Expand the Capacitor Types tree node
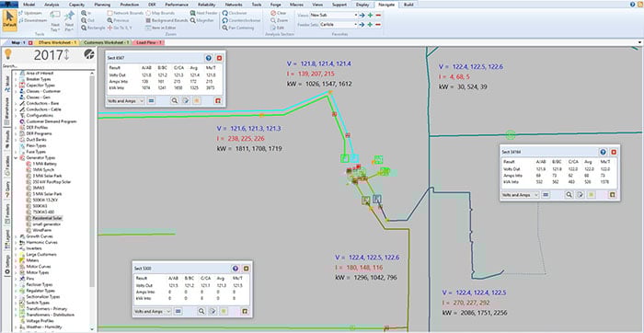The height and width of the screenshot is (333, 644). click(16, 85)
